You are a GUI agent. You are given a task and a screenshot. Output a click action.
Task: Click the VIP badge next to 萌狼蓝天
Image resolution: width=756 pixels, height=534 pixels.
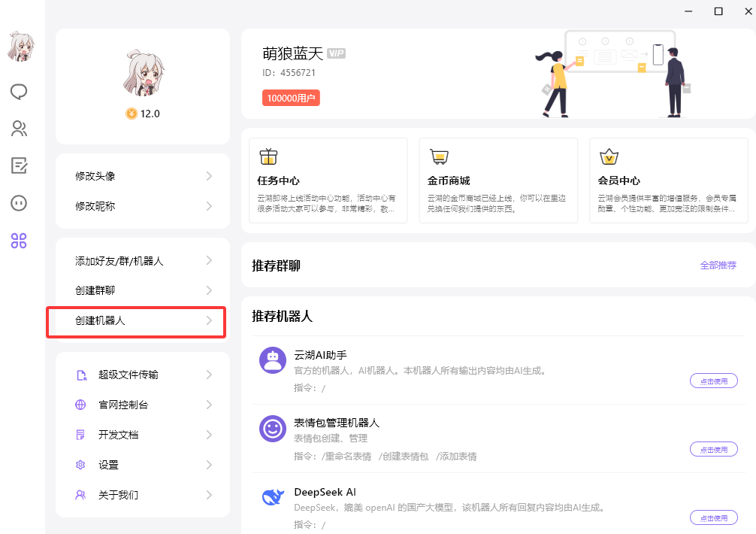click(336, 53)
